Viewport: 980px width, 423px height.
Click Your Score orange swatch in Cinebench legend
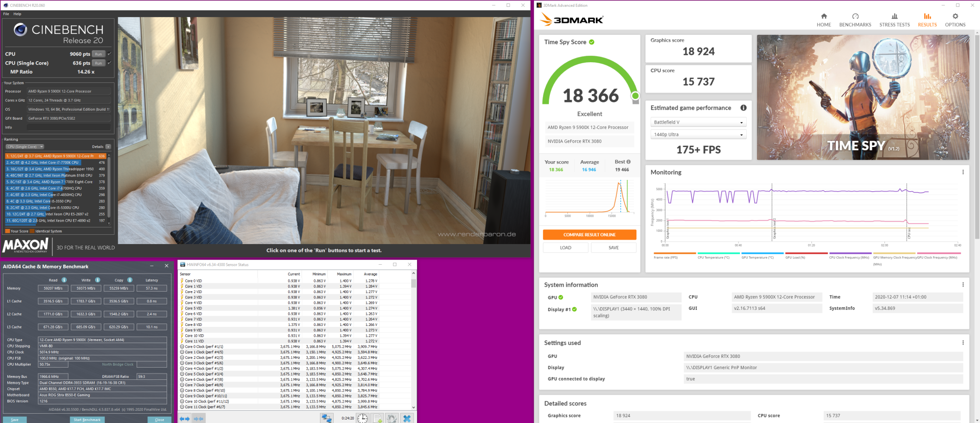(7, 231)
